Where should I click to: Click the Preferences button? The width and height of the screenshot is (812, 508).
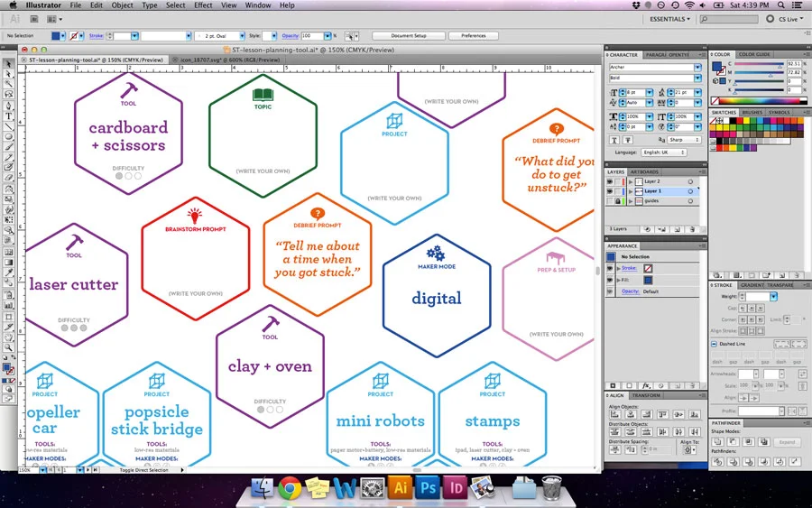[474, 36]
